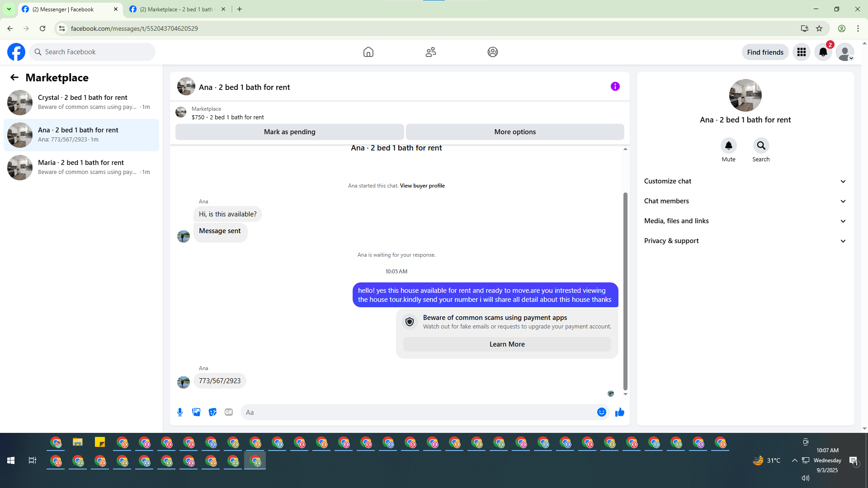The width and height of the screenshot is (868, 488).
Task: Show hidden system tray icons chevron
Action: (x=794, y=460)
